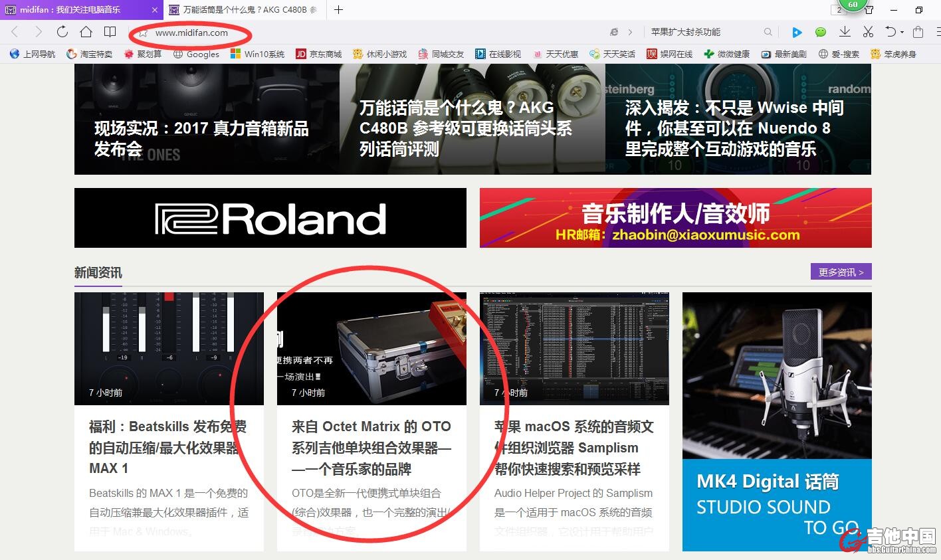This screenshot has height=560, width=941.
Task: Click the Audio Helper Project summary text
Action: tap(574, 512)
